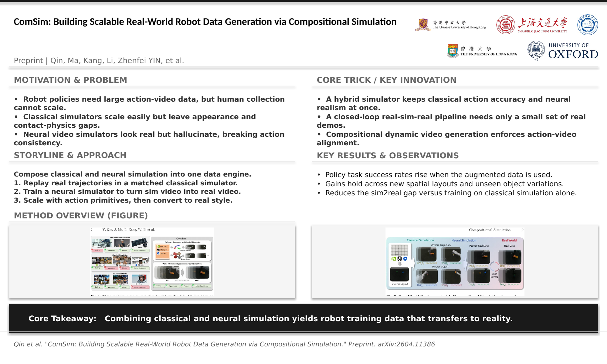607x364 pixels.
Task: Click step '3. Scale with action primitives'
Action: (123, 201)
